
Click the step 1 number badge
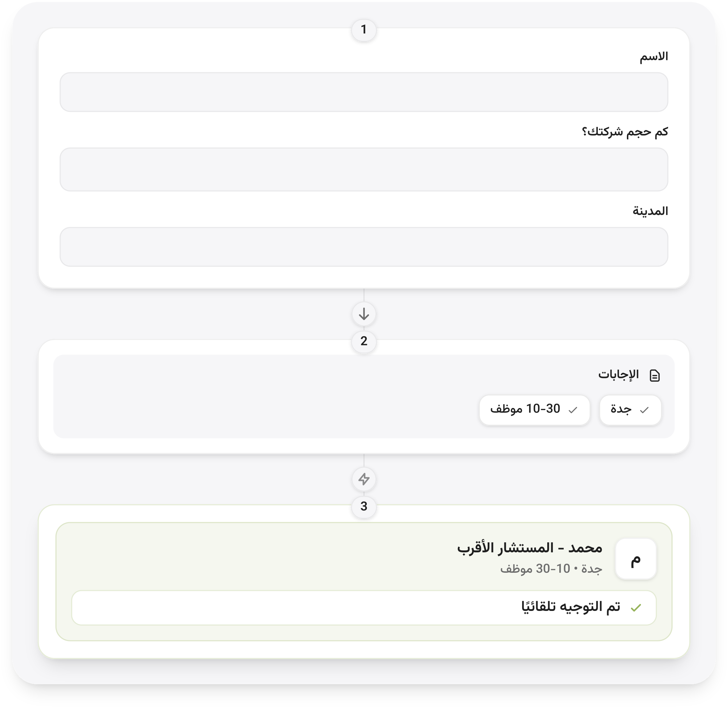363,29
